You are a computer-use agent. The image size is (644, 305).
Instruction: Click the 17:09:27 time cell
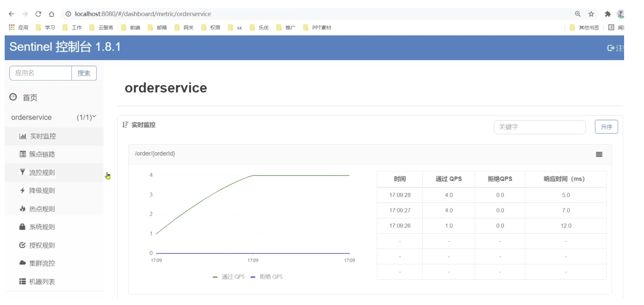click(400, 210)
